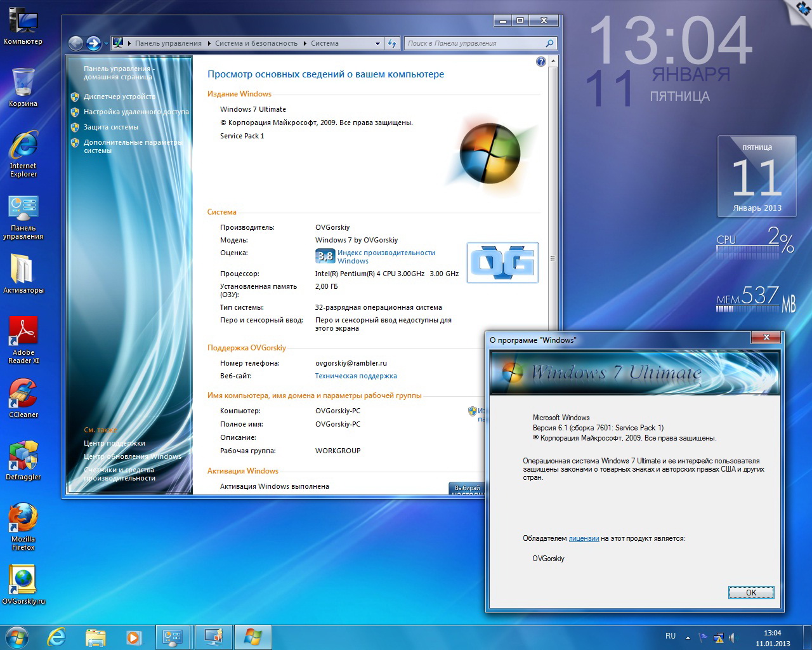This screenshot has width=812, height=650.
Task: Open Internet Explorer from the taskbar
Action: pyautogui.click(x=57, y=637)
